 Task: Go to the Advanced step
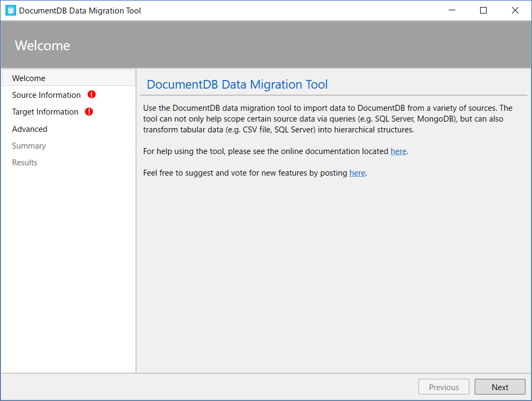(30, 129)
